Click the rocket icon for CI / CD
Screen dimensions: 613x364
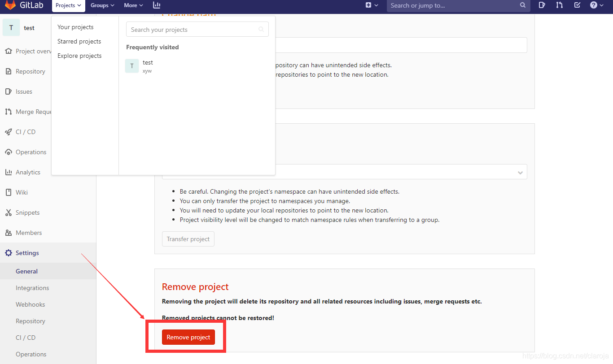(x=9, y=132)
